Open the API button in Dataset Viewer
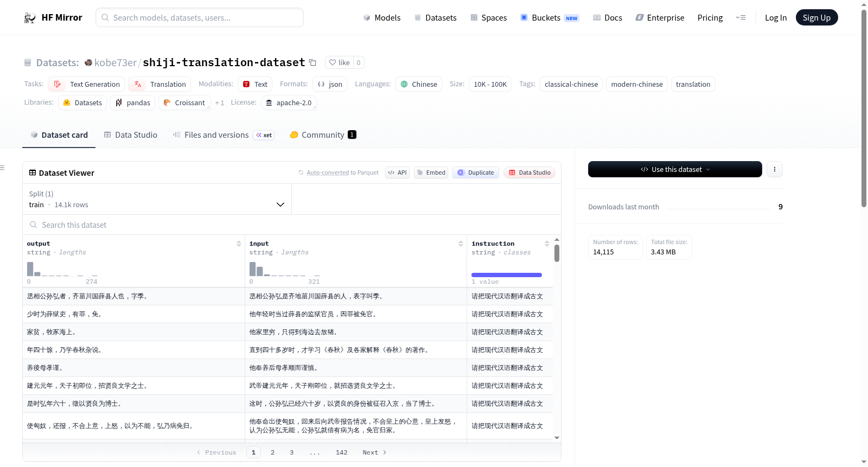868x467 pixels. pyautogui.click(x=397, y=172)
